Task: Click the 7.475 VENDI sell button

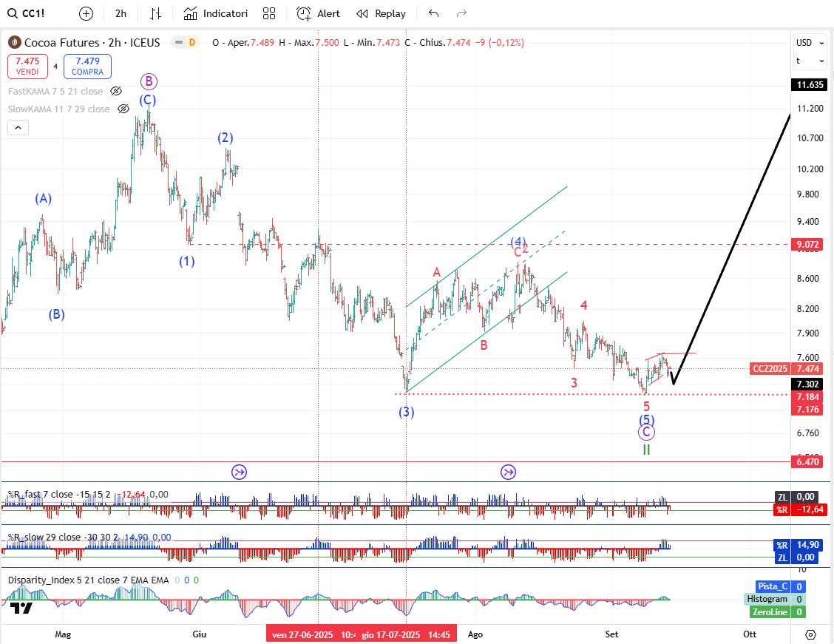Action: tap(27, 67)
